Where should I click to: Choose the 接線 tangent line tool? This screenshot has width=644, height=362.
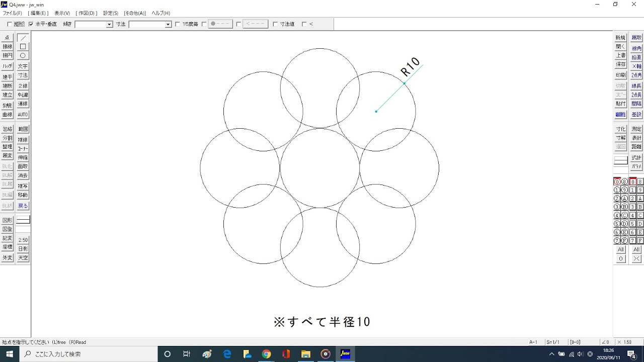point(7,47)
